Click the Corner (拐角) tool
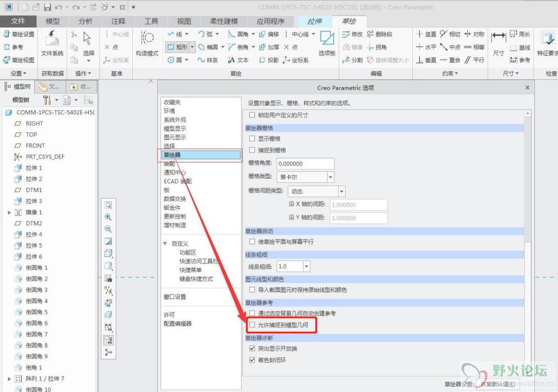558x392 pixels. [x=377, y=47]
